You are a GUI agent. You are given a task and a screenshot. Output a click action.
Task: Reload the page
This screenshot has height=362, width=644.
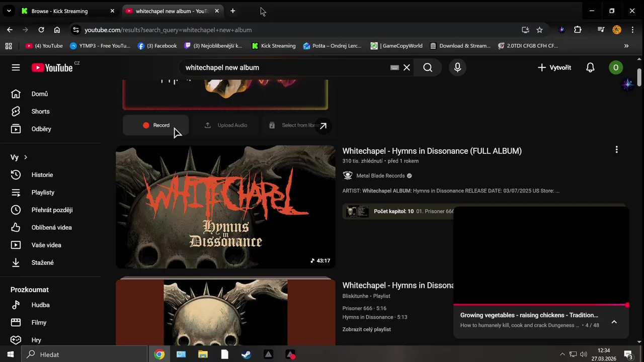pos(41,30)
